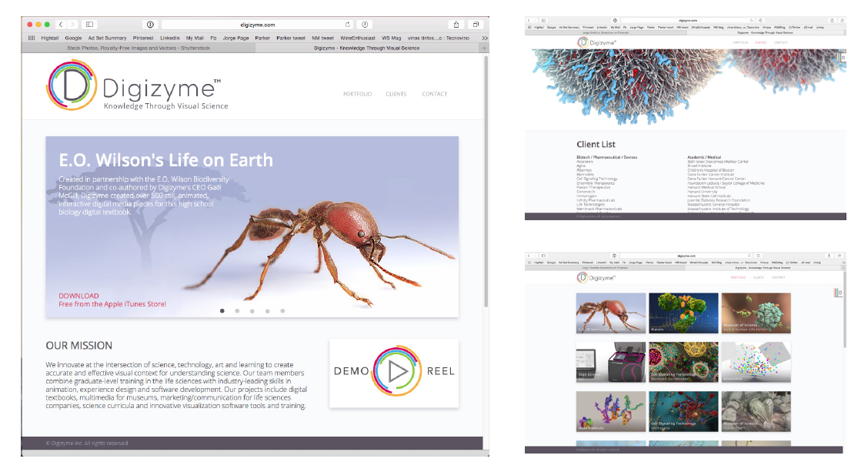Open the CONTACT menu in the large window
868x472 pixels.
pos(435,94)
